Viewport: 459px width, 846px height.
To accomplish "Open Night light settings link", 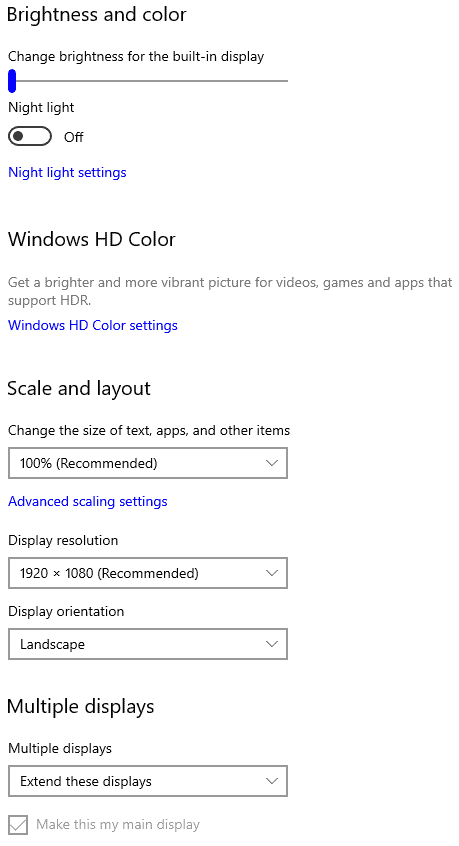I will (67, 173).
